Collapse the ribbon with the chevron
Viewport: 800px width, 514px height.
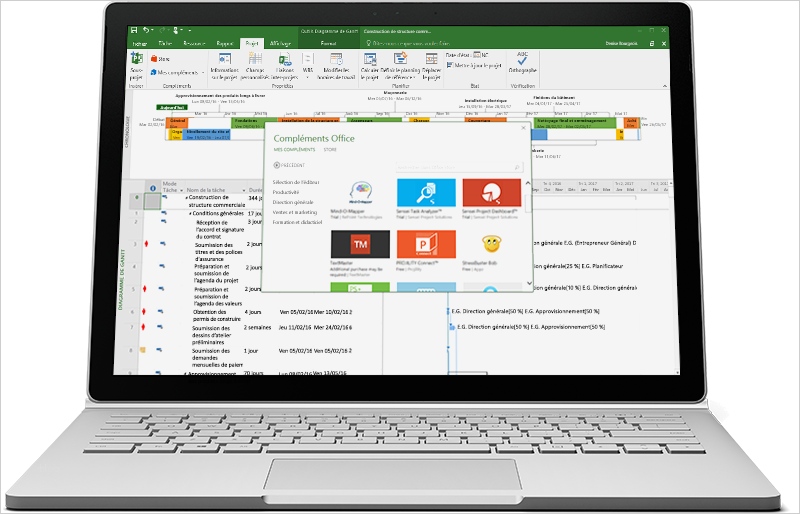[x=664, y=86]
